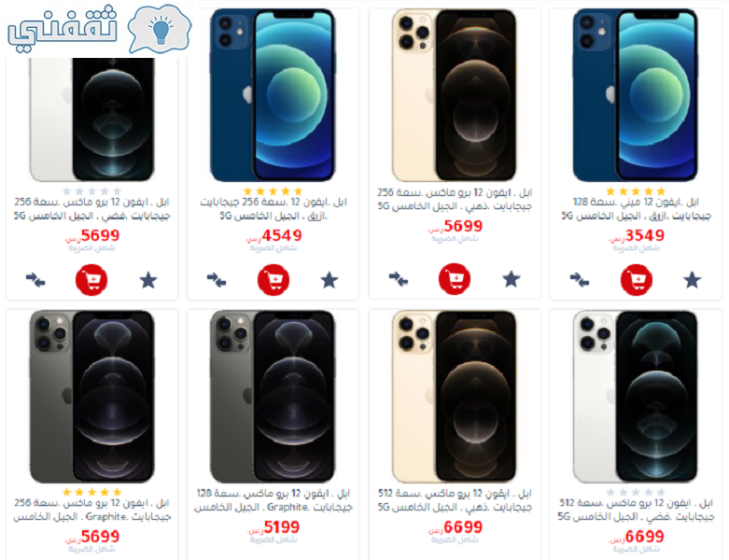Screen dimensions: 729x560
Task: Open the Graphite iPhone 12 Pro Max 256GB title
Action: 92,510
